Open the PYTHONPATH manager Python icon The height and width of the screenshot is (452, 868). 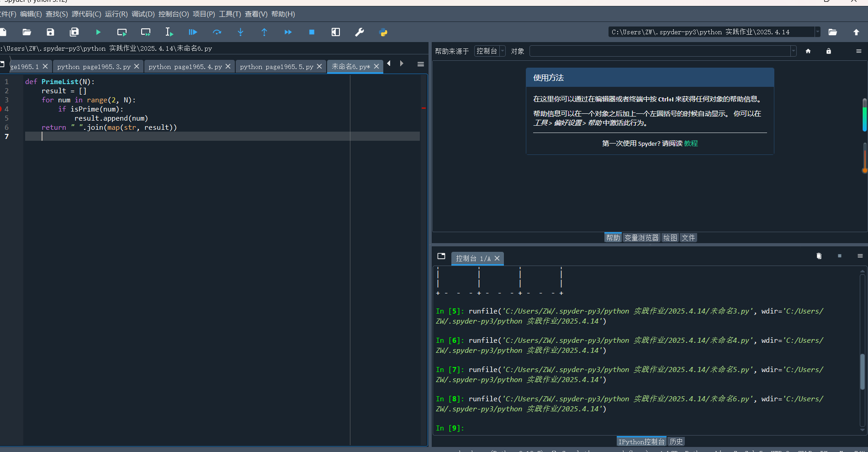pos(383,32)
